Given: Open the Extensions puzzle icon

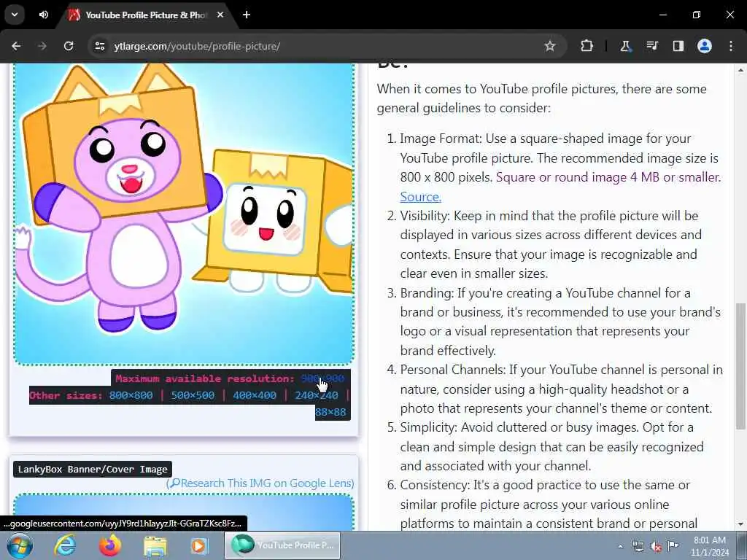Looking at the screenshot, I should [x=587, y=46].
